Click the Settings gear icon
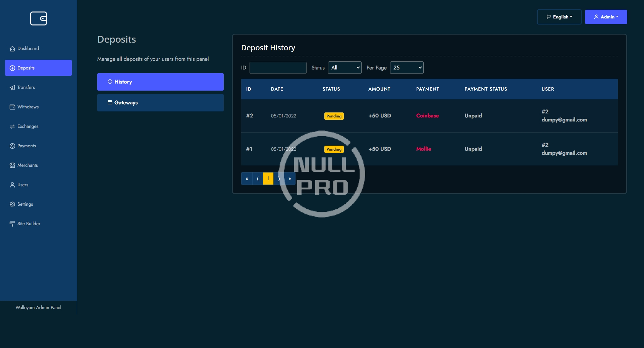Viewport: 644px width, 348px height. point(12,204)
